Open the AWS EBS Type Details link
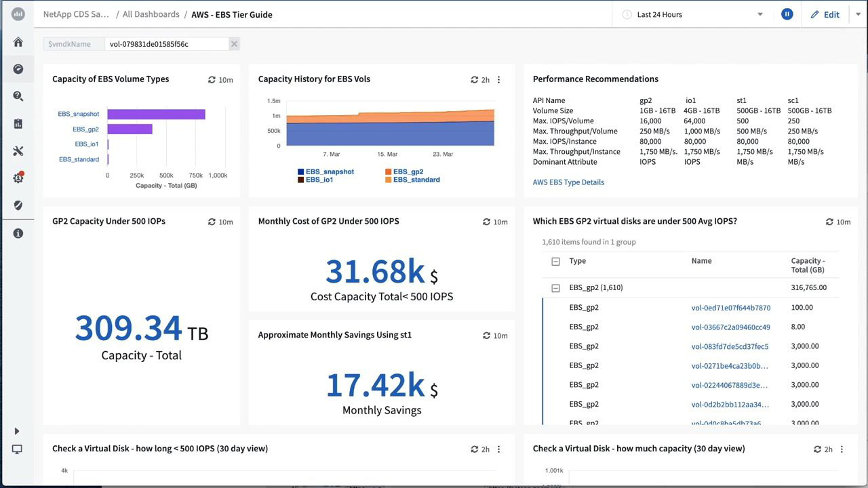868x488 pixels. tap(568, 182)
